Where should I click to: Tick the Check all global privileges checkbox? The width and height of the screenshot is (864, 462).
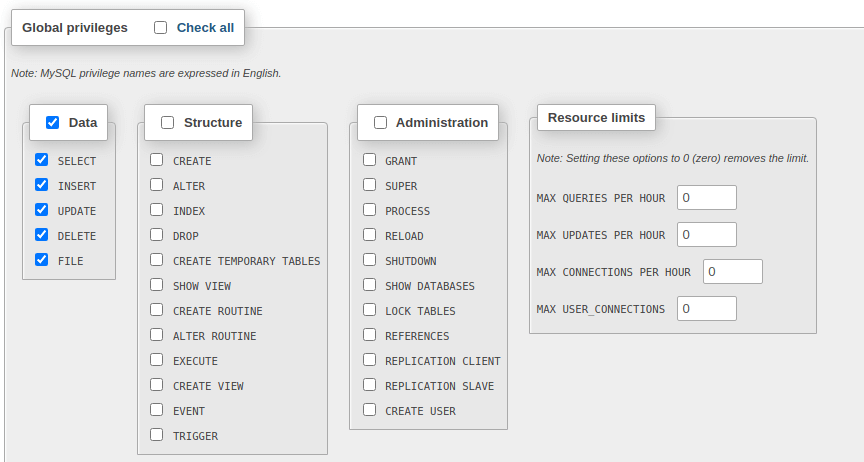click(x=160, y=28)
